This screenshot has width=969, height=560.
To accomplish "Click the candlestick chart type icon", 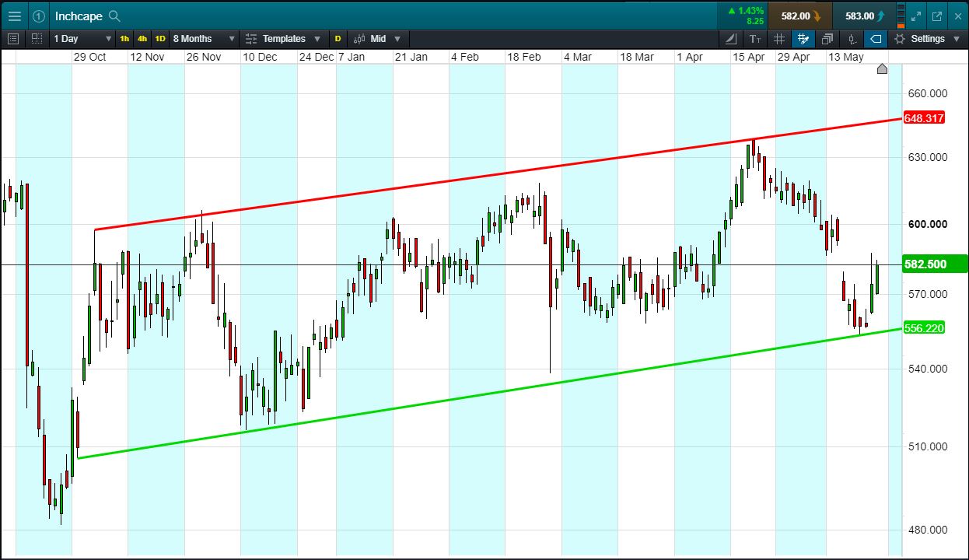I will coord(359,38).
